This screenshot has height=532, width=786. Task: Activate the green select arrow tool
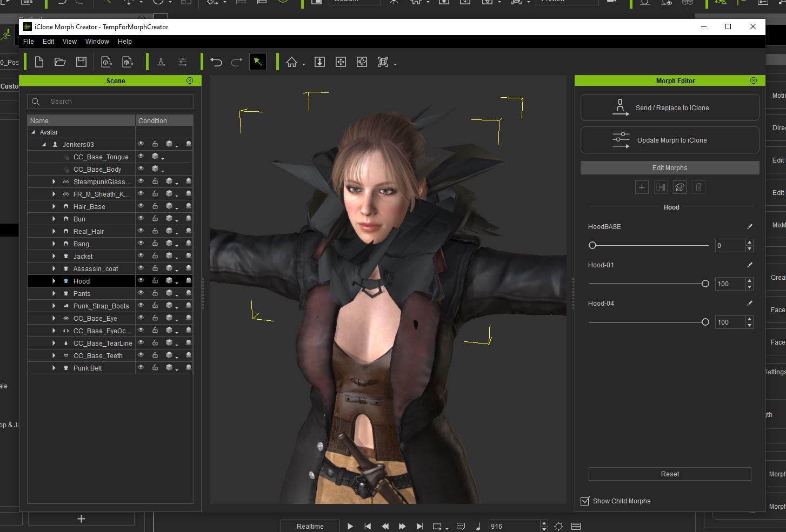pos(258,62)
